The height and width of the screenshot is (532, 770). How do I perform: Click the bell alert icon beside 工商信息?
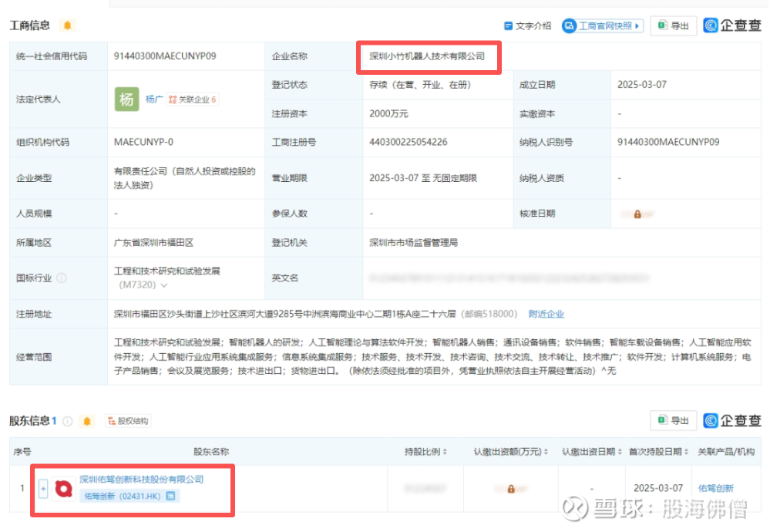(67, 25)
